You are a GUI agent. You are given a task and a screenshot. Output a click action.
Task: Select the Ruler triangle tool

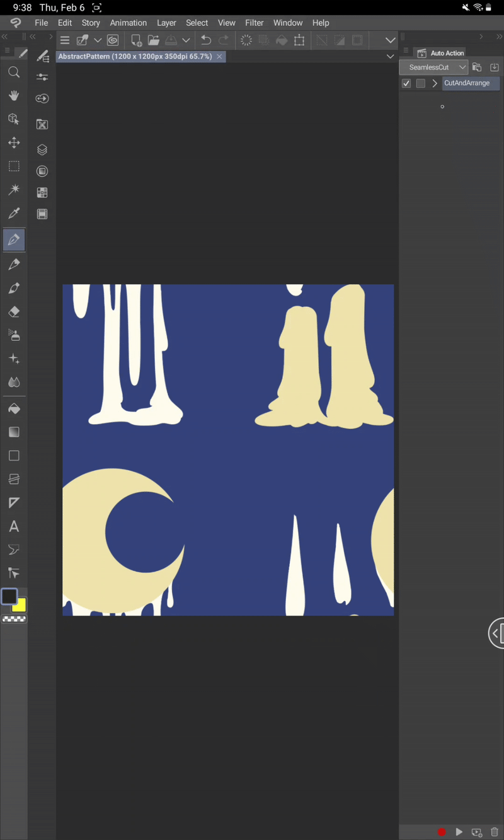click(14, 503)
